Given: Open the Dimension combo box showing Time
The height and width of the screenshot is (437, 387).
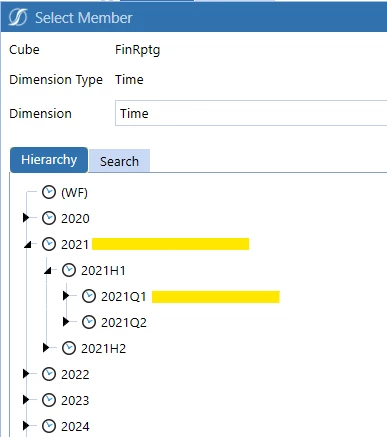Looking at the screenshot, I should tap(251, 113).
